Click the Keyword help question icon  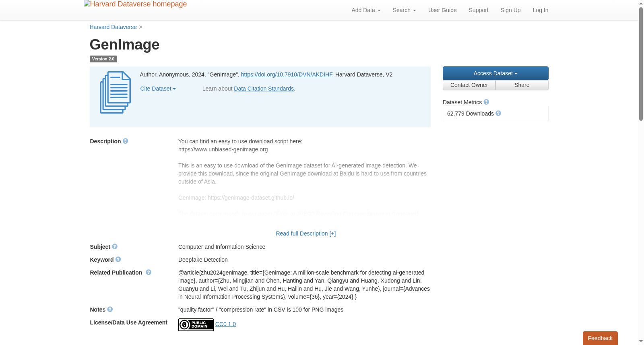pyautogui.click(x=118, y=260)
